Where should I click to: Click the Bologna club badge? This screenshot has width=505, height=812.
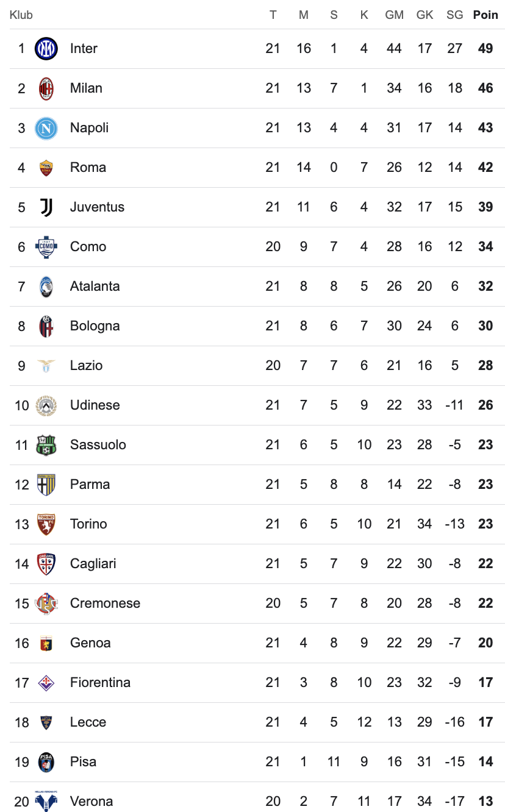click(46, 326)
